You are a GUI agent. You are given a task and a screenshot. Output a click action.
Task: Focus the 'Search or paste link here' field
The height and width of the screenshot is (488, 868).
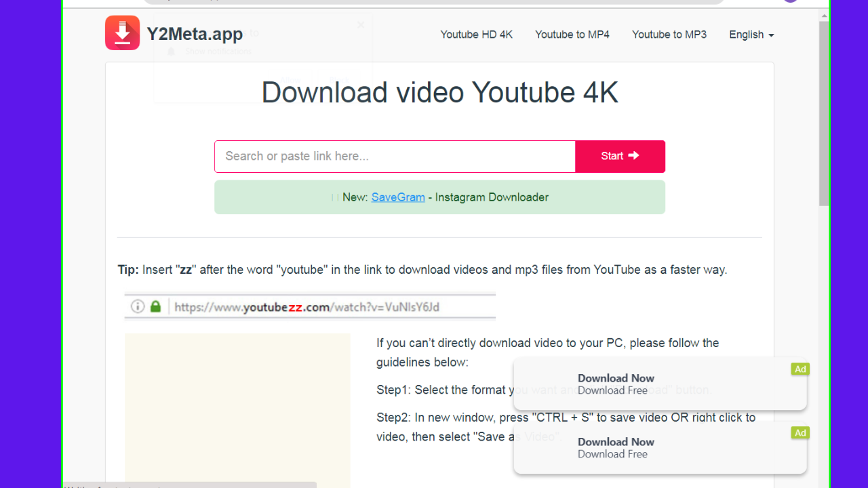[x=395, y=157]
